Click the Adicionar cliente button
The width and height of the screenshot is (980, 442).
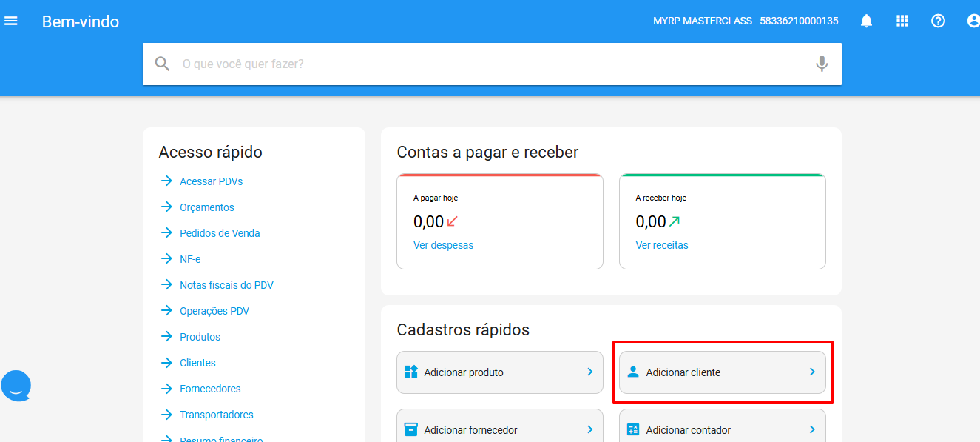722,372
